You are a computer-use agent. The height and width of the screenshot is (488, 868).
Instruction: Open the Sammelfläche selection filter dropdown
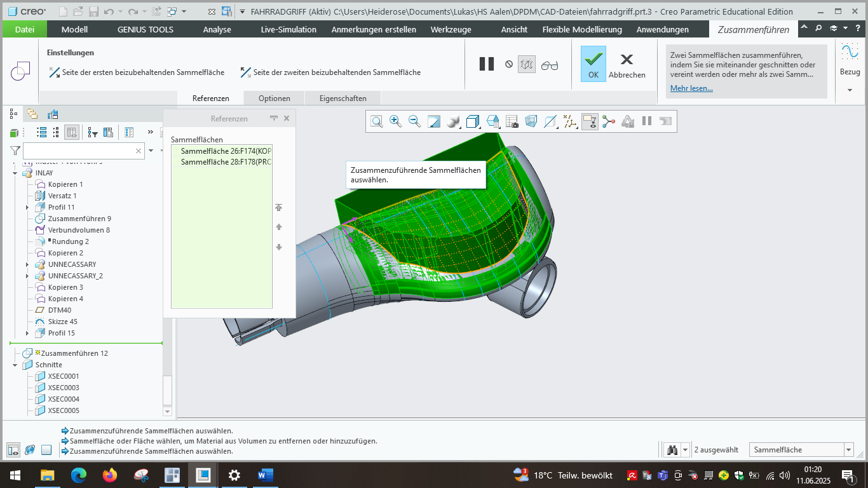[x=848, y=450]
